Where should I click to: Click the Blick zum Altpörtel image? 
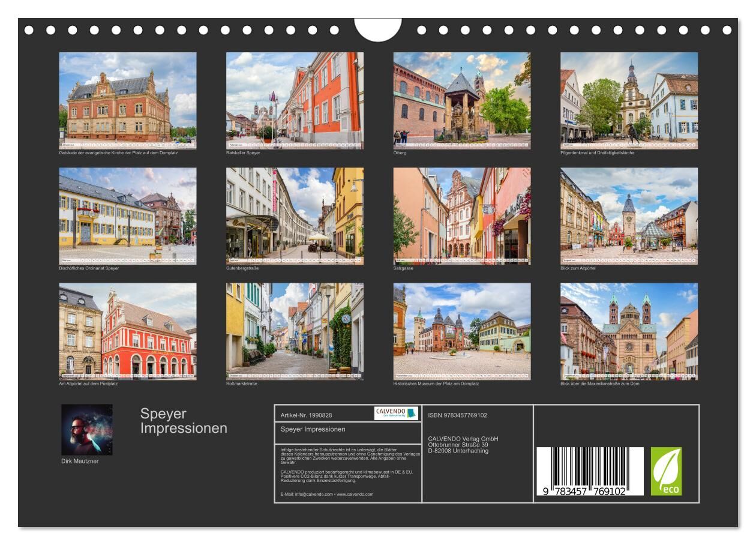click(629, 215)
